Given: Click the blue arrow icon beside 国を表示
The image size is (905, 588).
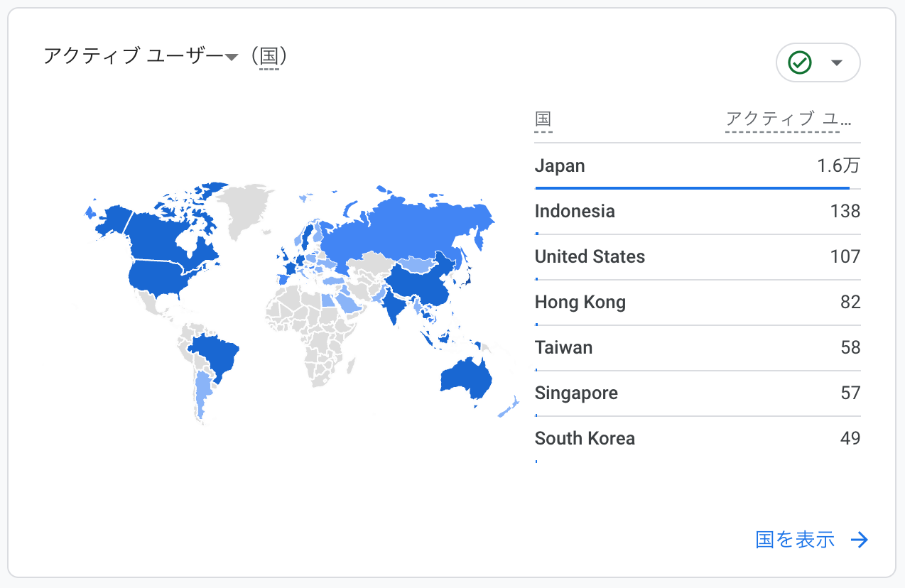Looking at the screenshot, I should tap(860, 540).
